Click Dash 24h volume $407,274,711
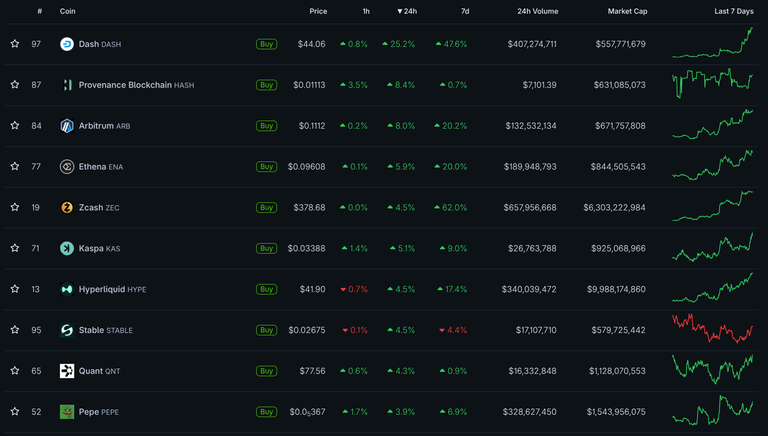Viewport: 768px width, 436px height. [532, 44]
